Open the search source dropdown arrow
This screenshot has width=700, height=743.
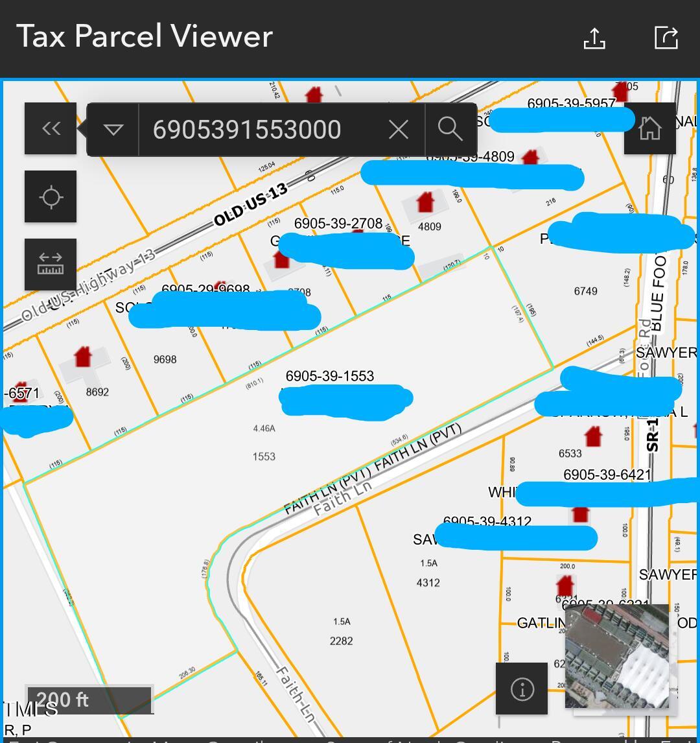tap(113, 130)
